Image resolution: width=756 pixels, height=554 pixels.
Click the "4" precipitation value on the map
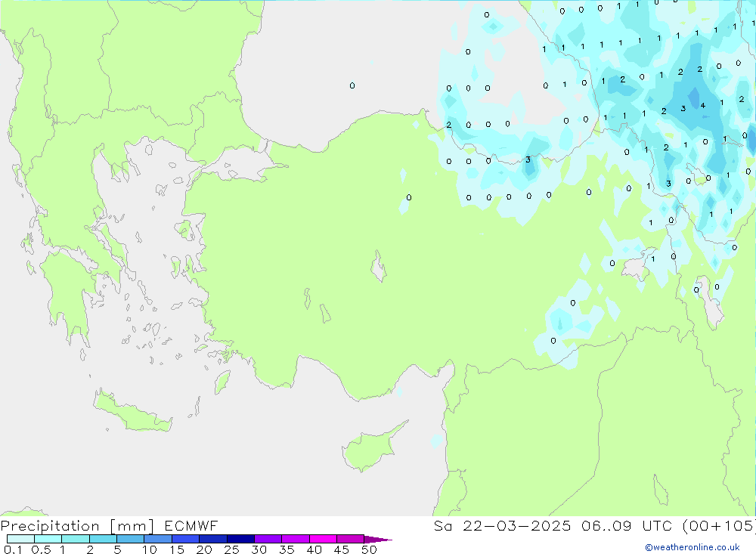703,106
